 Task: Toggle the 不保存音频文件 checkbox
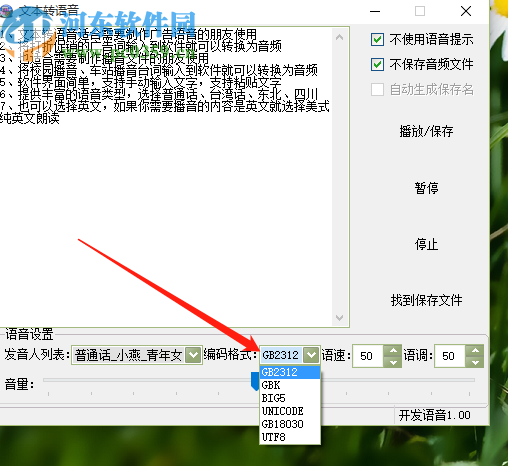pyautogui.click(x=377, y=64)
